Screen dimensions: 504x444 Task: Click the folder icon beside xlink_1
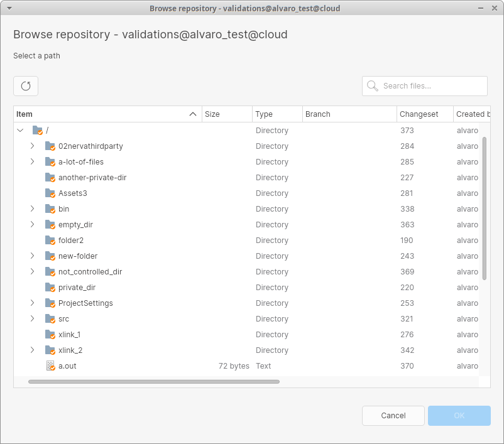[x=50, y=334]
